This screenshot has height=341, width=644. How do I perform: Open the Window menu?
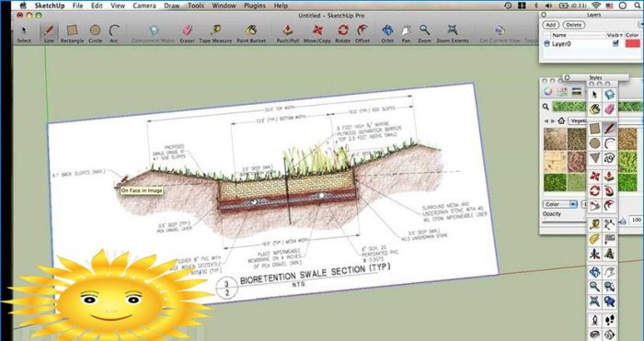[x=224, y=6]
